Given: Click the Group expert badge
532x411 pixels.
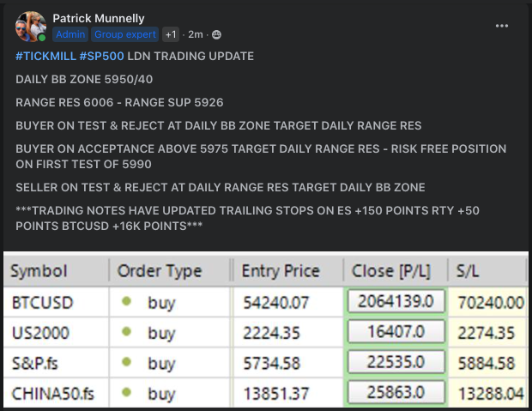Looking at the screenshot, I should (125, 34).
